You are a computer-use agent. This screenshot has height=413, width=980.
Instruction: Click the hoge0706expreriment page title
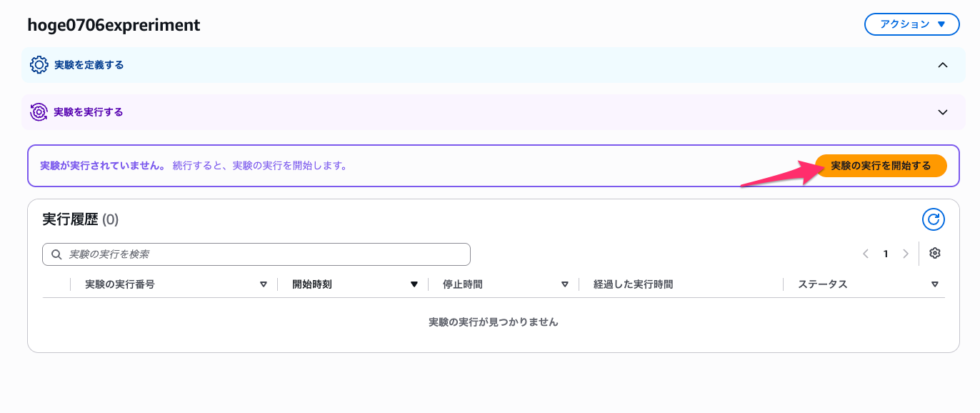[x=114, y=25]
